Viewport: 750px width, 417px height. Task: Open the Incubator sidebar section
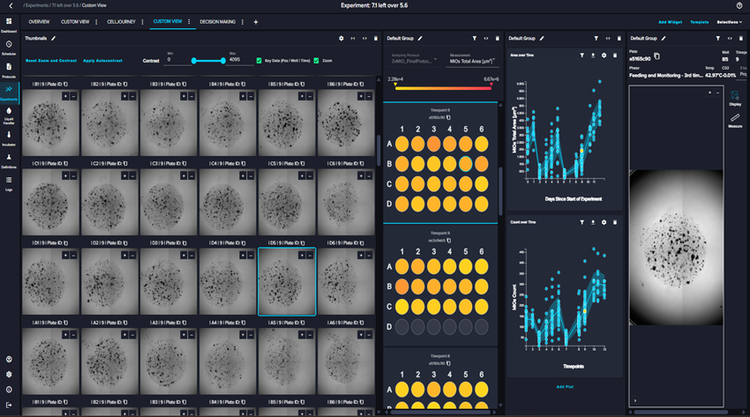pyautogui.click(x=9, y=138)
